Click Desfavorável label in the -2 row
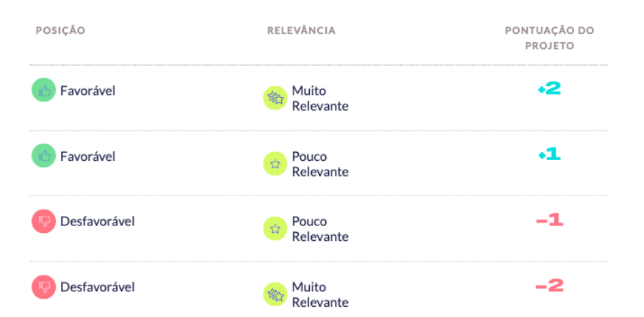This screenshot has width=644, height=317. [97, 286]
